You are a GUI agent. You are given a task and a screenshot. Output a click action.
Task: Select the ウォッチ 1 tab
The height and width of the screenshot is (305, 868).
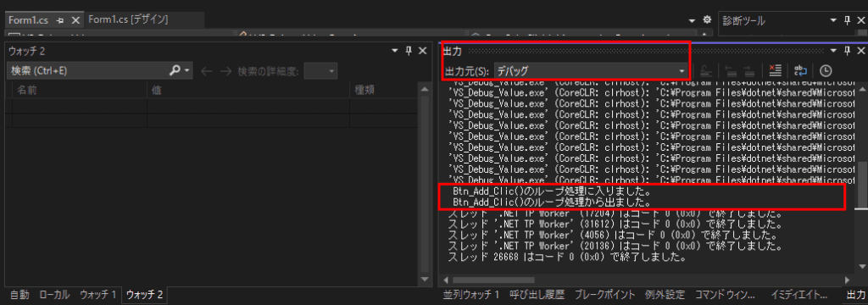click(x=98, y=295)
